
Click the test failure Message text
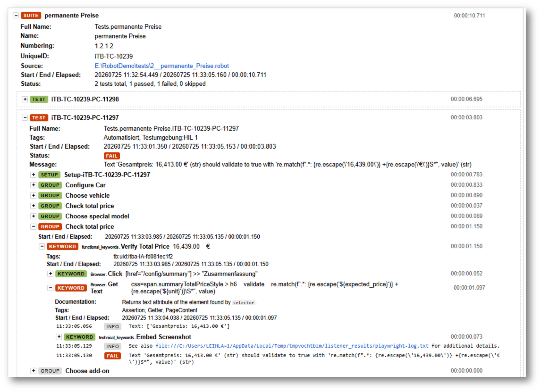[x=287, y=164]
